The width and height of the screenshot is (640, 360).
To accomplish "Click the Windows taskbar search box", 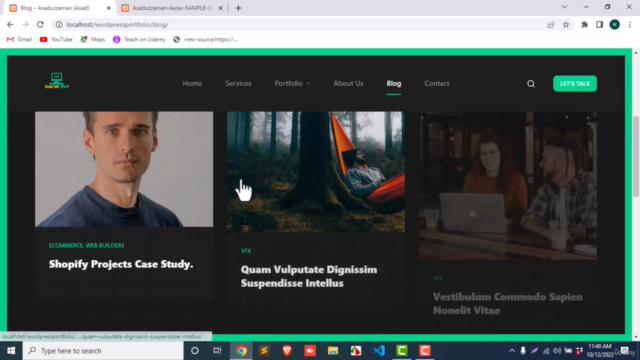I will (x=103, y=351).
